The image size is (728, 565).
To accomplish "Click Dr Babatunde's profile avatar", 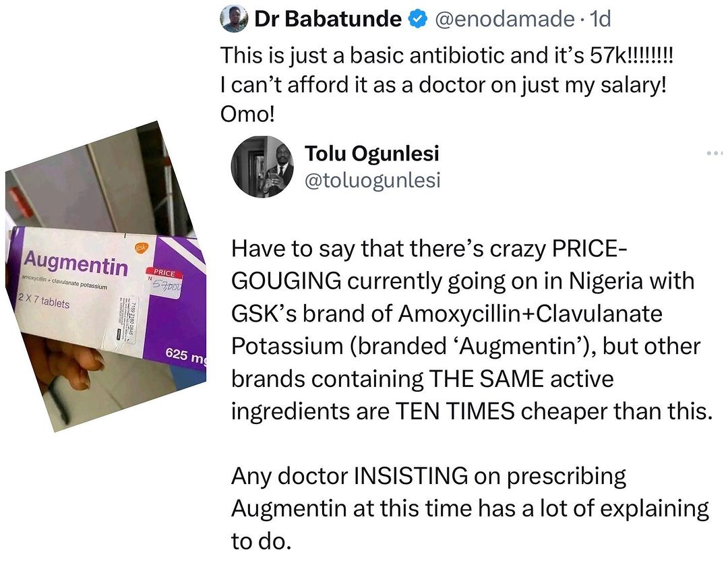I will click(x=233, y=20).
